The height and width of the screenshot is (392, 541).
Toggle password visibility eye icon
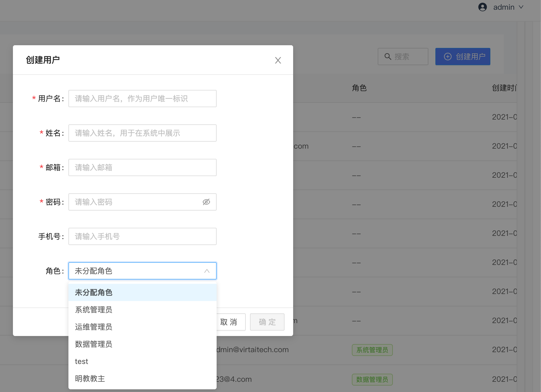(x=206, y=202)
